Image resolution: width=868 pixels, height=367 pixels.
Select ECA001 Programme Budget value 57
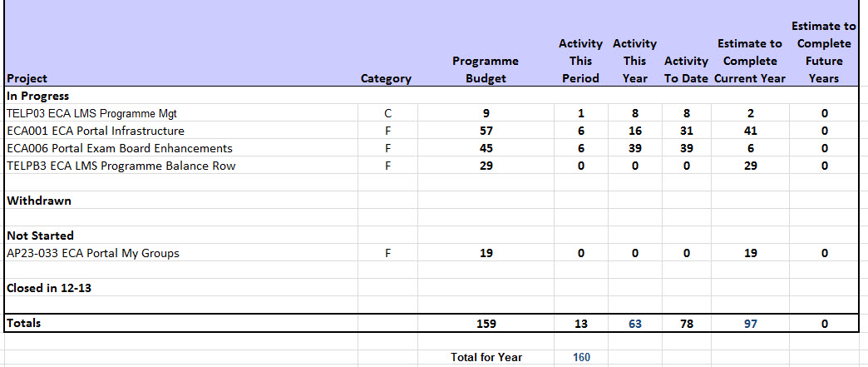pyautogui.click(x=486, y=131)
